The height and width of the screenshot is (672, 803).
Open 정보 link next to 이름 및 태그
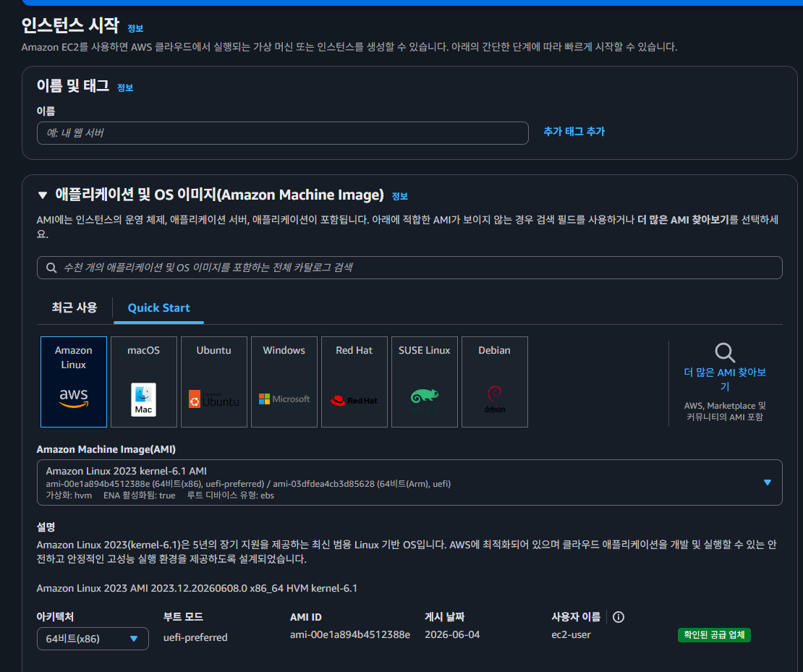(125, 88)
